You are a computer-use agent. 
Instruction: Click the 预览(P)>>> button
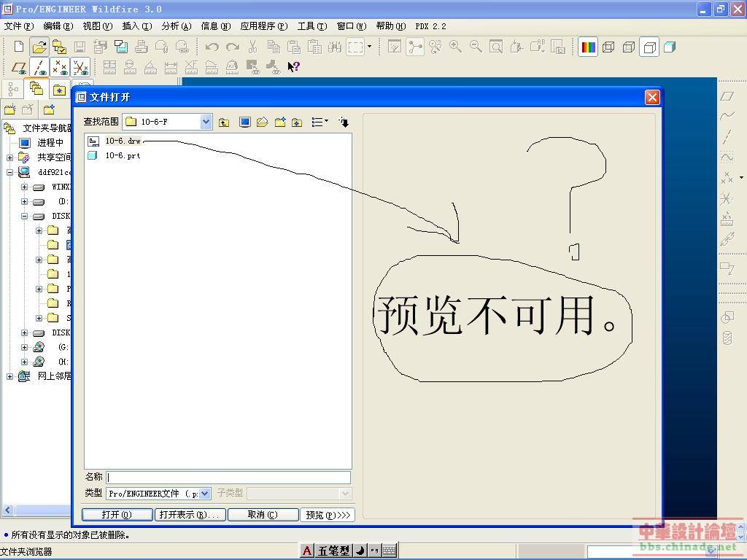328,515
